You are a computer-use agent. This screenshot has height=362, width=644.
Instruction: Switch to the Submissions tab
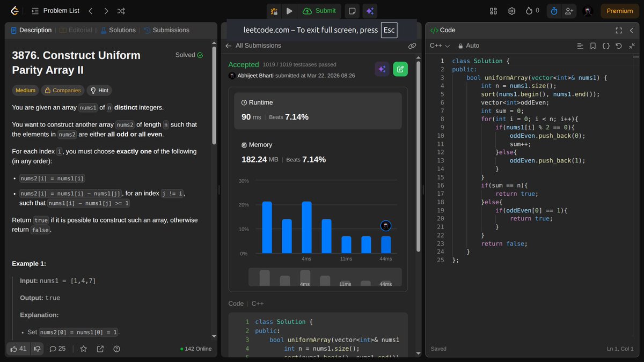click(x=166, y=30)
